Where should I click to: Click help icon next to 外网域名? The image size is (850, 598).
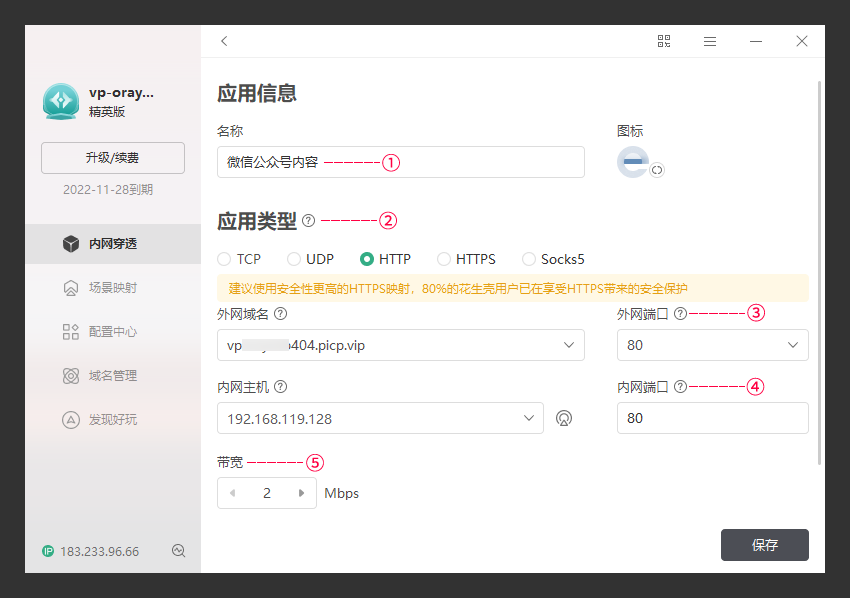pos(281,313)
